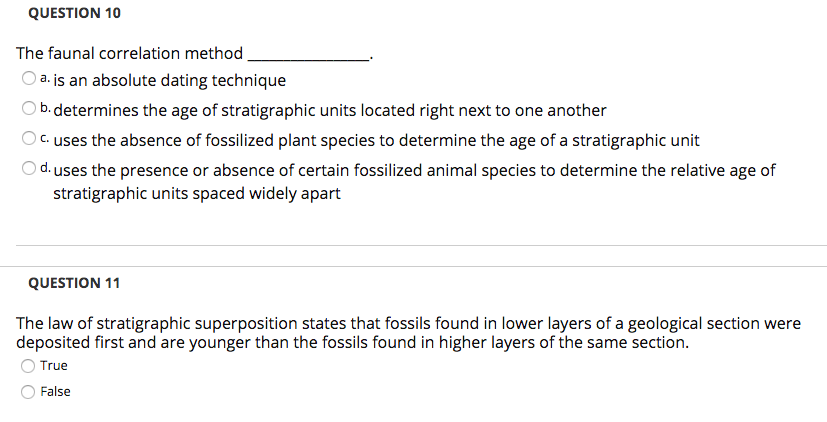Click the 'True' label text

point(54,366)
